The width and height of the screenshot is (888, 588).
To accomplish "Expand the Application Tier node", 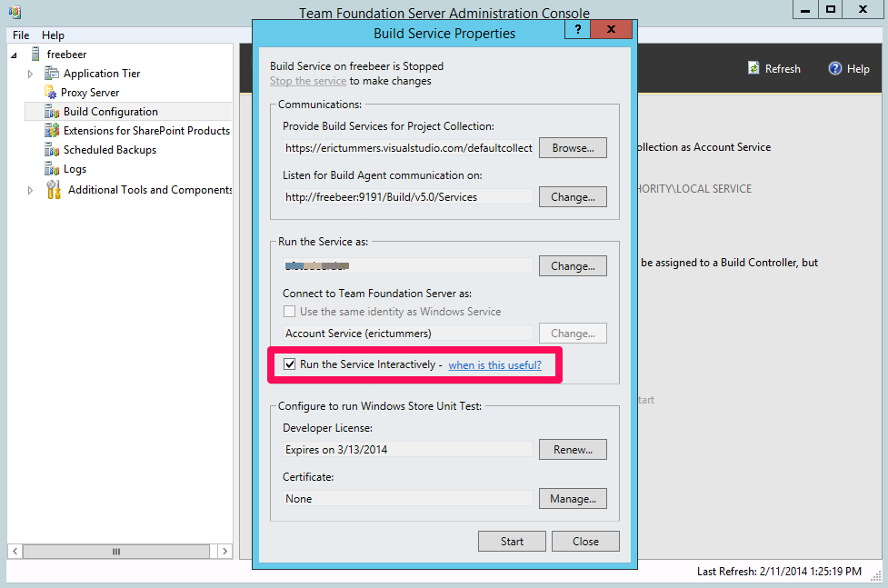I will click(30, 74).
